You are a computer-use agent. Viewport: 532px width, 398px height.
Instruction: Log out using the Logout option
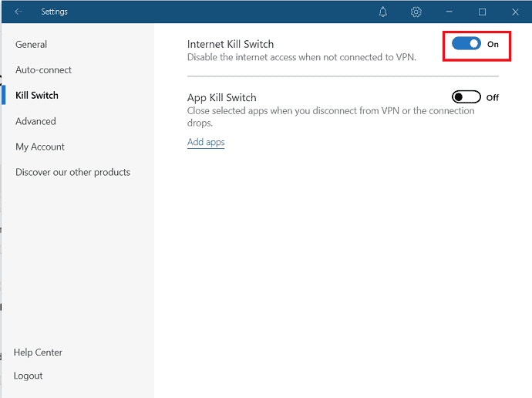click(x=29, y=376)
